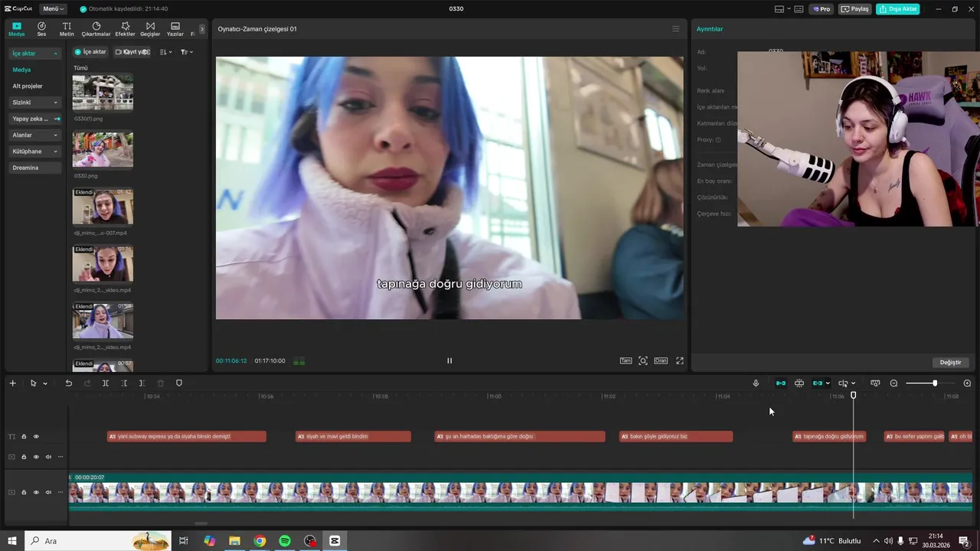Delete left of playhead trim tool
This screenshot has width=980, height=551.
(x=124, y=383)
